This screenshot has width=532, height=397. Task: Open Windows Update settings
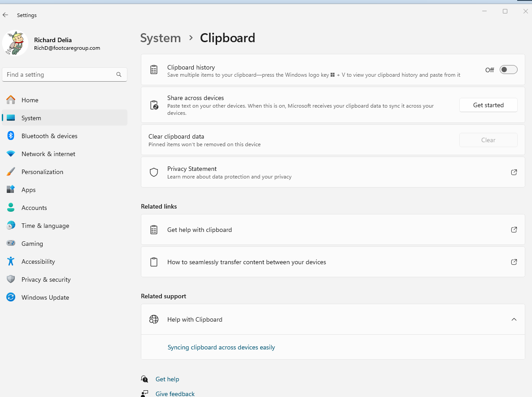click(65, 297)
